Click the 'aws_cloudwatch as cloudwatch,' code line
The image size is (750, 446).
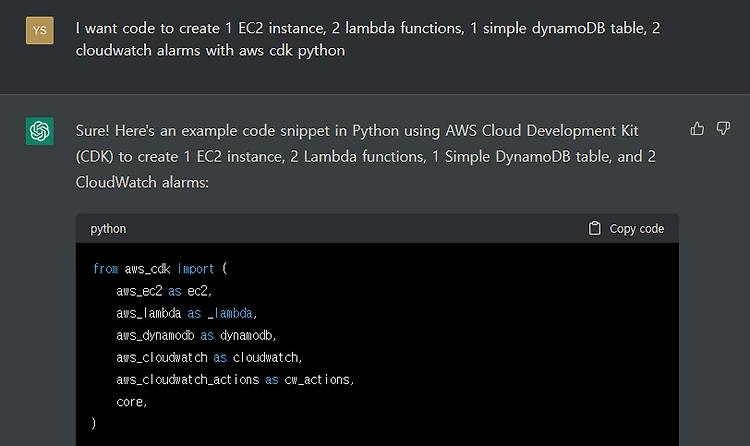coord(209,357)
